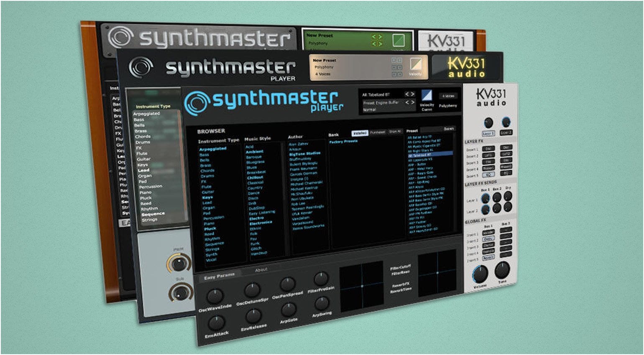
Task: Open the Global FX Bus 2 Insert 2 slot
Action: [x=506, y=236]
